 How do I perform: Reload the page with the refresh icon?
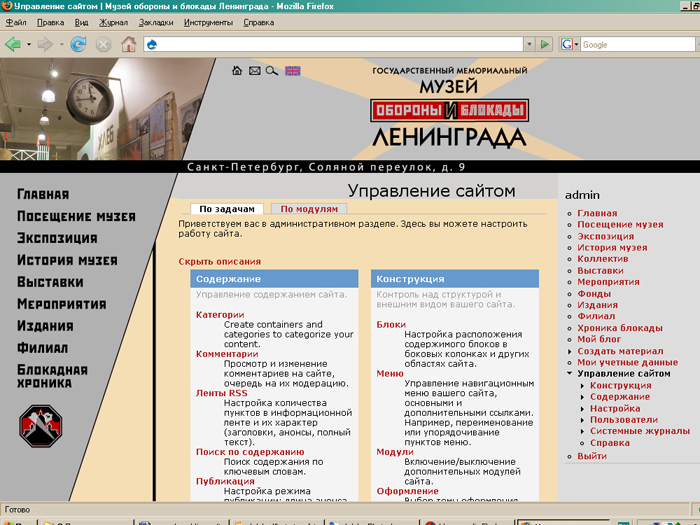pos(78,44)
